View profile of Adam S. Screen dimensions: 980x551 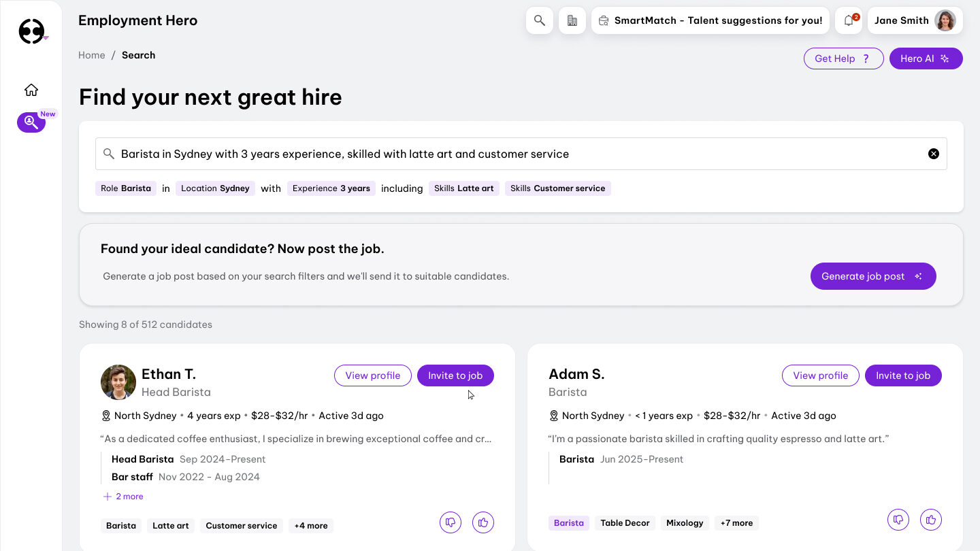[x=821, y=375]
